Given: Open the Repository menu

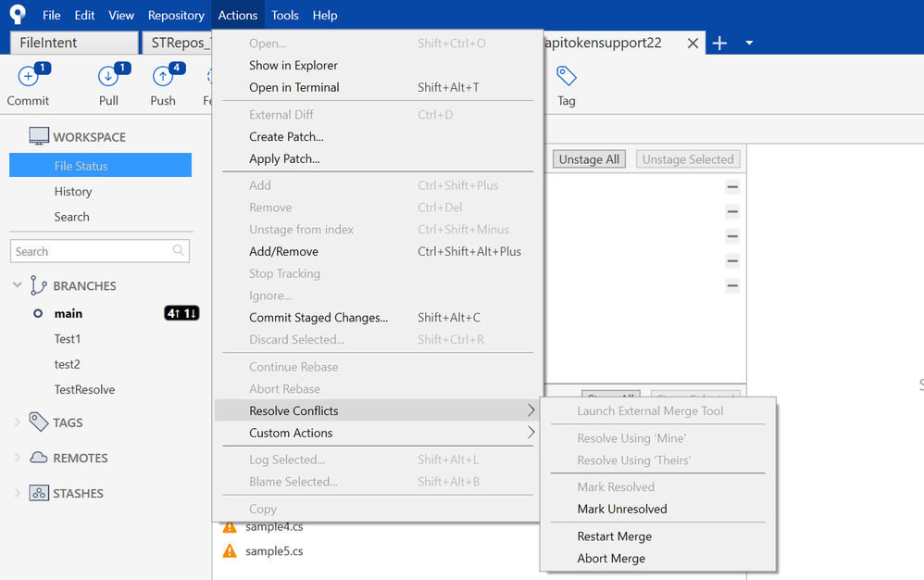Looking at the screenshot, I should 176,16.
